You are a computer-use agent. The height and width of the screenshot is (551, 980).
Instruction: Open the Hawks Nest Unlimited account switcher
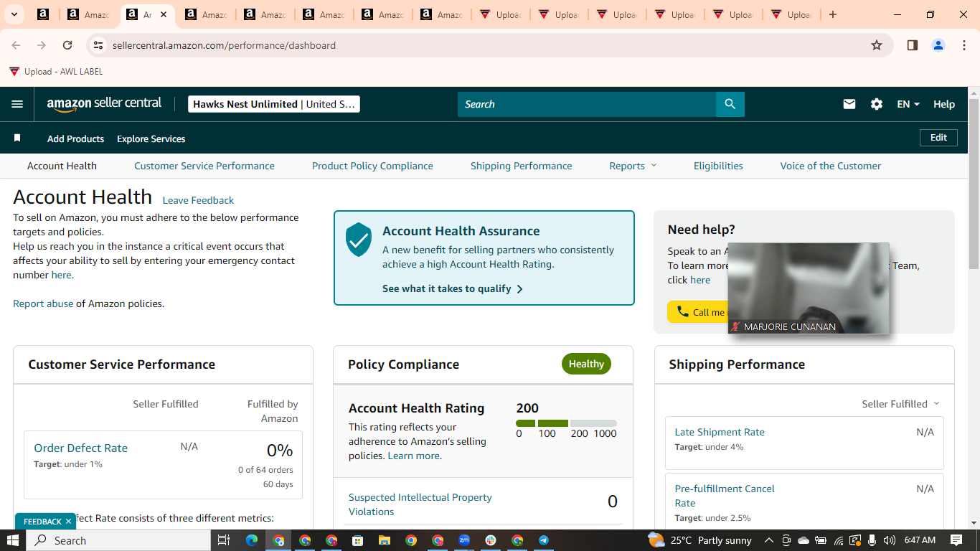click(273, 104)
